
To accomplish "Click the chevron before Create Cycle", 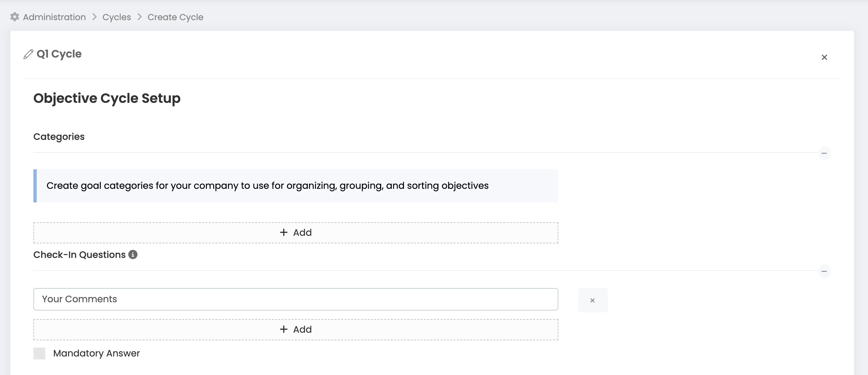I will pos(139,17).
